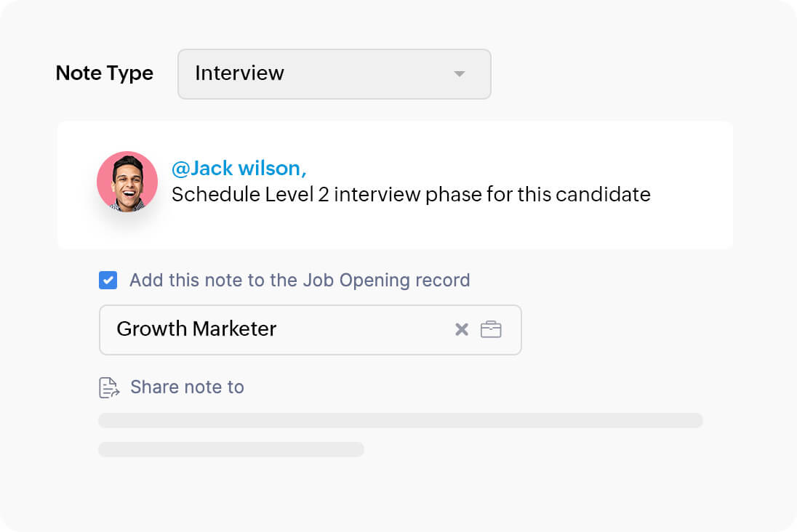Open job opening lookup via briefcase icon
The width and height of the screenshot is (797, 532).
(x=491, y=329)
